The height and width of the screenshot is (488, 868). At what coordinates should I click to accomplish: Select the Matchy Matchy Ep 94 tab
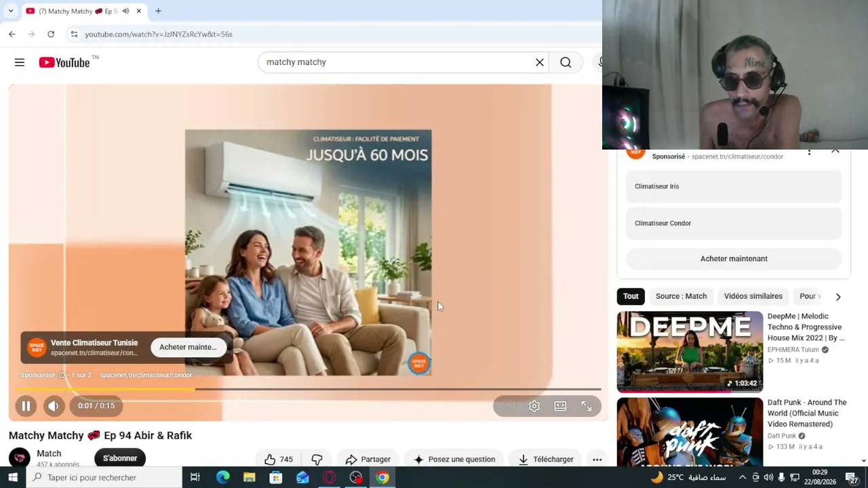[83, 11]
